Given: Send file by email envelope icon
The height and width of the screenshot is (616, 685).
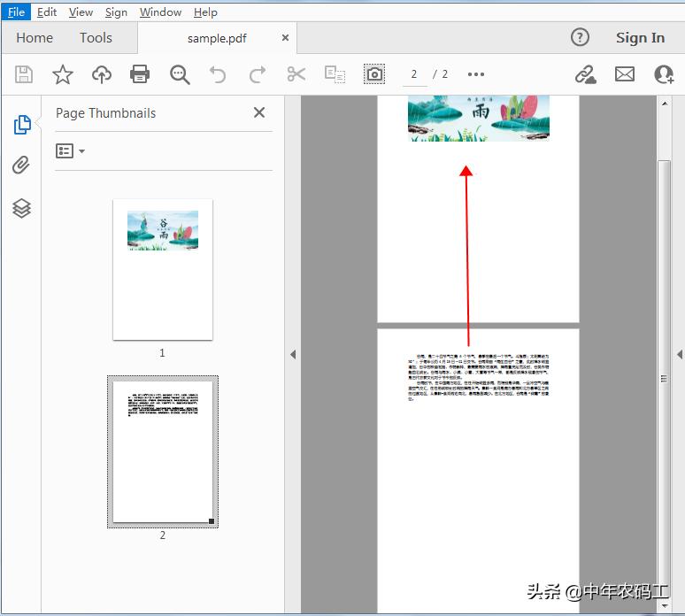Looking at the screenshot, I should point(625,74).
